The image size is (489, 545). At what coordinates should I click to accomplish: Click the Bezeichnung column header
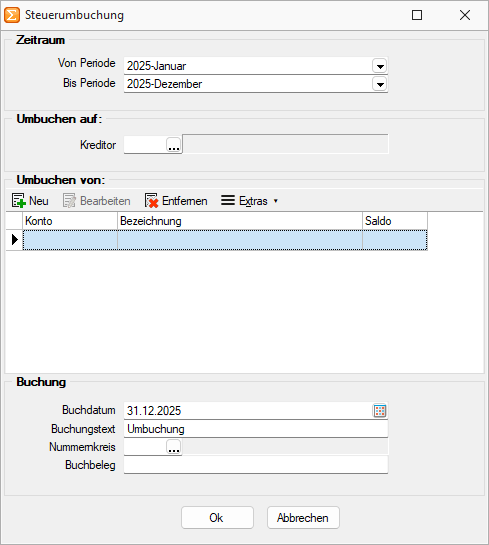coord(240,221)
